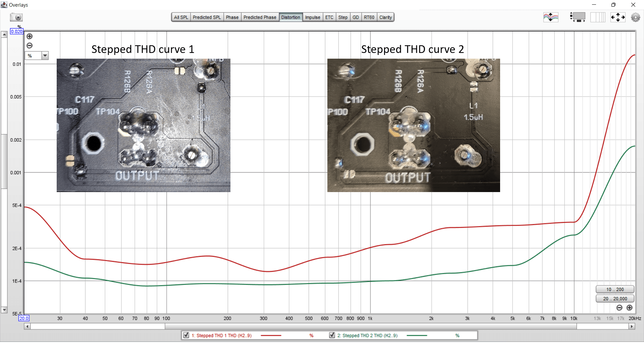
Task: Zoom out the vertical axis top-left minus
Action: [30, 46]
